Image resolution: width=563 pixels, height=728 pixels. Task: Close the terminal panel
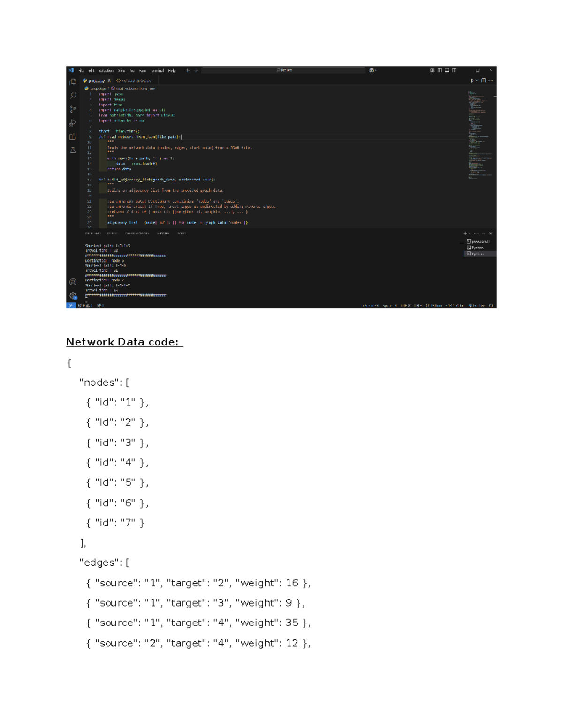pos(491,233)
